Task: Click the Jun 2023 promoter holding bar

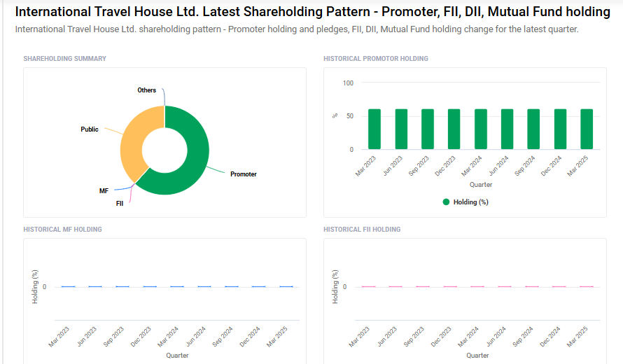Action: coord(401,129)
